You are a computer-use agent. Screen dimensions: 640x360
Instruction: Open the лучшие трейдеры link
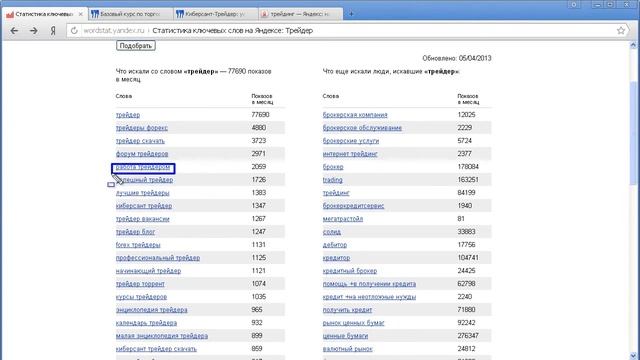tap(142, 193)
